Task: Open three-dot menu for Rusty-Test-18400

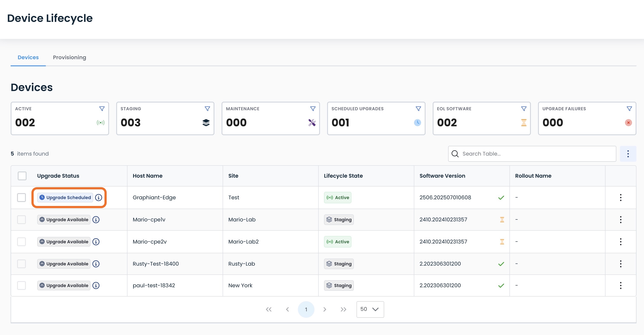Action: 621,264
